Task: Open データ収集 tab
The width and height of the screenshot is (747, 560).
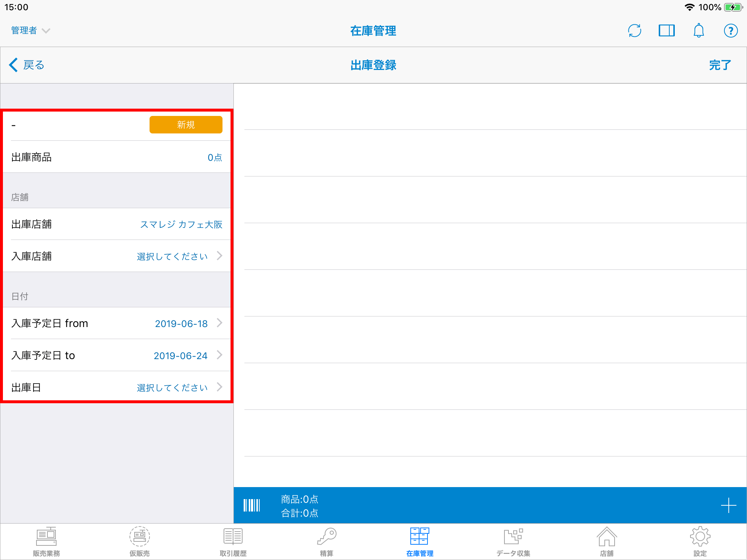Action: coord(513,542)
